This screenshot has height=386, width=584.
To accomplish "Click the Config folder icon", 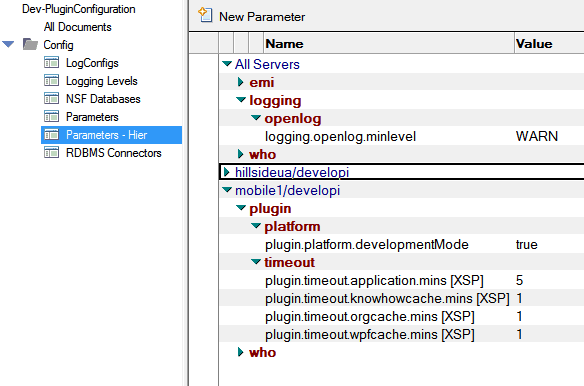I will click(x=30, y=44).
